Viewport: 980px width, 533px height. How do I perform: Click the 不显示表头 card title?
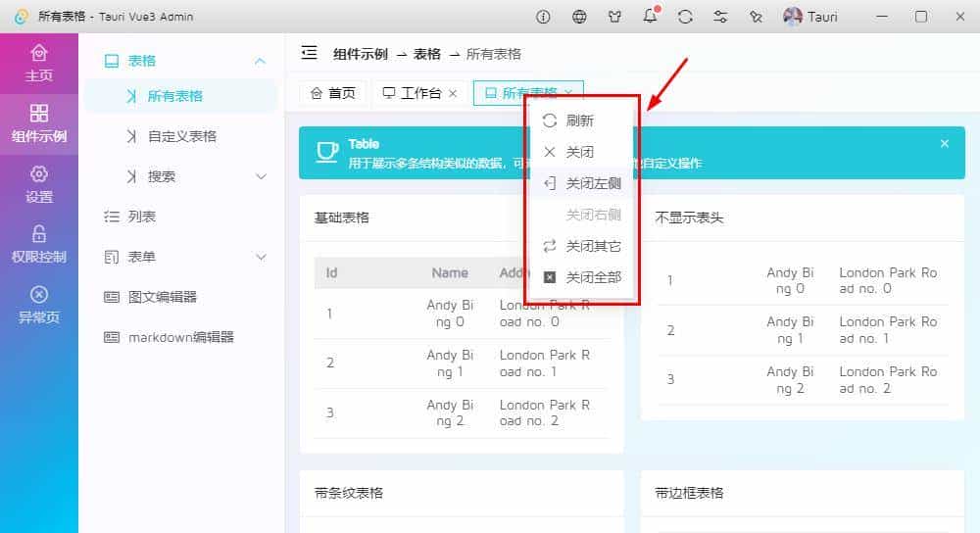689,218
